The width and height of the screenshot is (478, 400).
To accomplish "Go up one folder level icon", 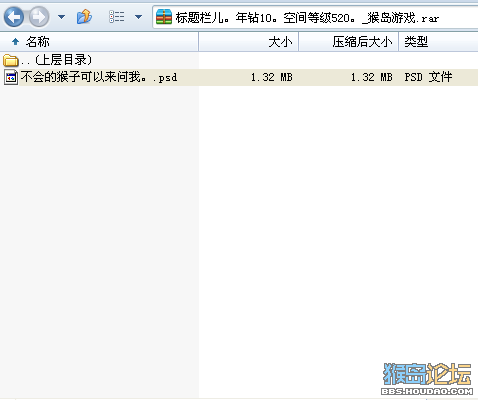I will 84,17.
